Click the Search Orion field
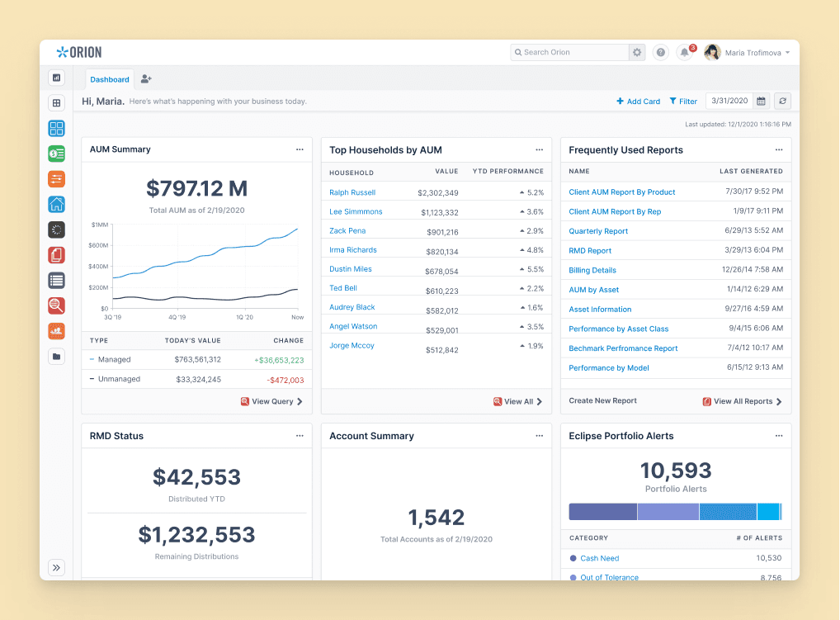Viewport: 840px width, 620px height. pyautogui.click(x=569, y=52)
